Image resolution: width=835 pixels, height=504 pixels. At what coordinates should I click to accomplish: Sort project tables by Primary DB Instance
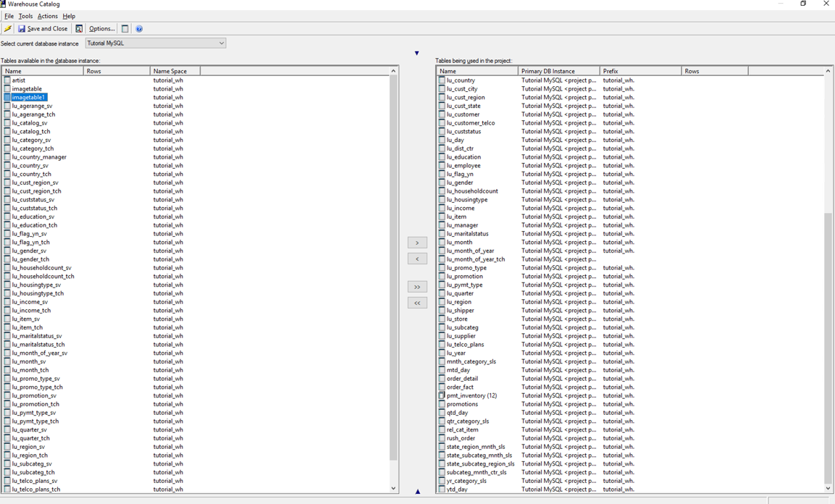(x=558, y=71)
